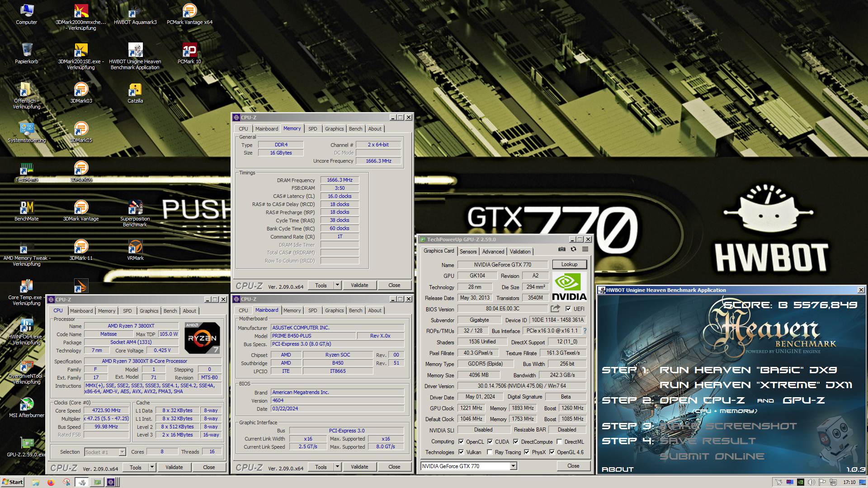Open Superposition Benchmark desktop icon
868x488 pixels.
click(x=135, y=213)
